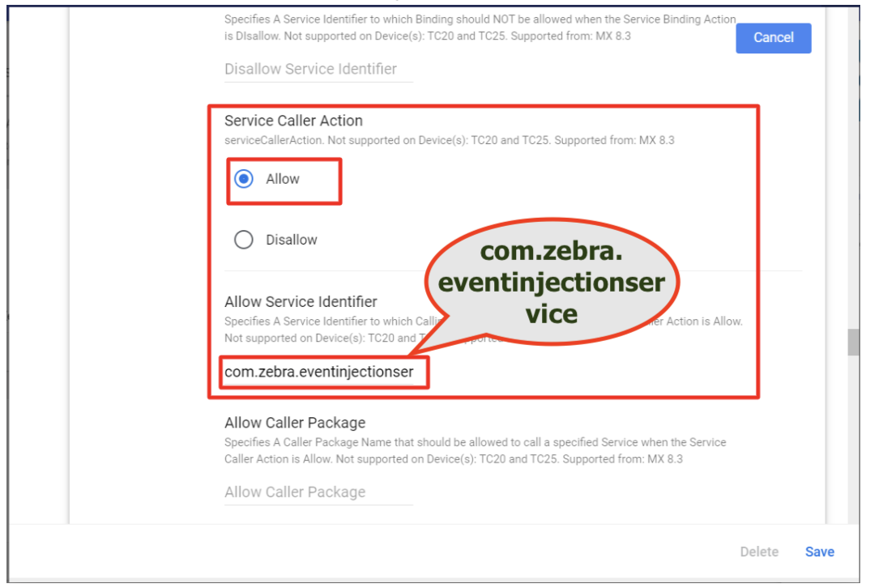Click the Save button
The width and height of the screenshot is (870, 588).
820,552
